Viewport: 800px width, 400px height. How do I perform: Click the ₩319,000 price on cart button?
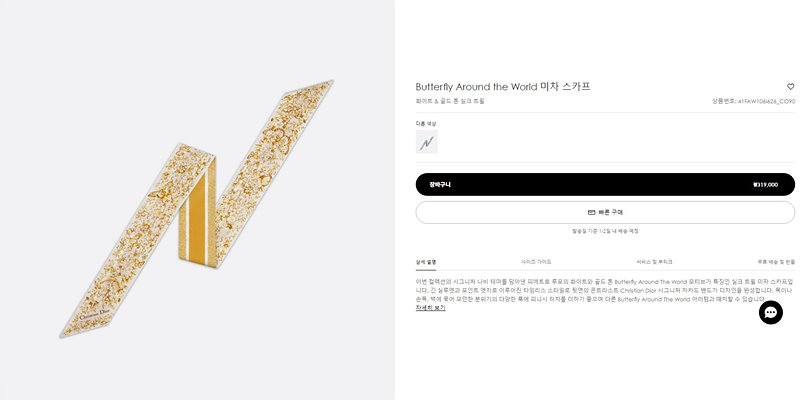pos(765,185)
